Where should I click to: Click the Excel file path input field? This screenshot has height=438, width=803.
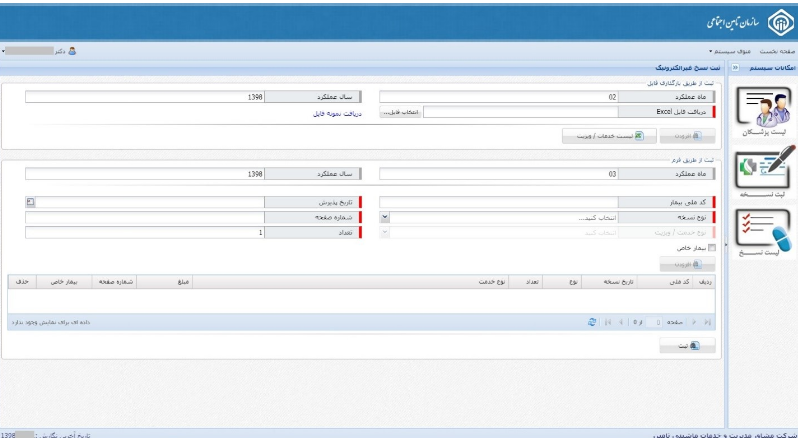pos(520,112)
